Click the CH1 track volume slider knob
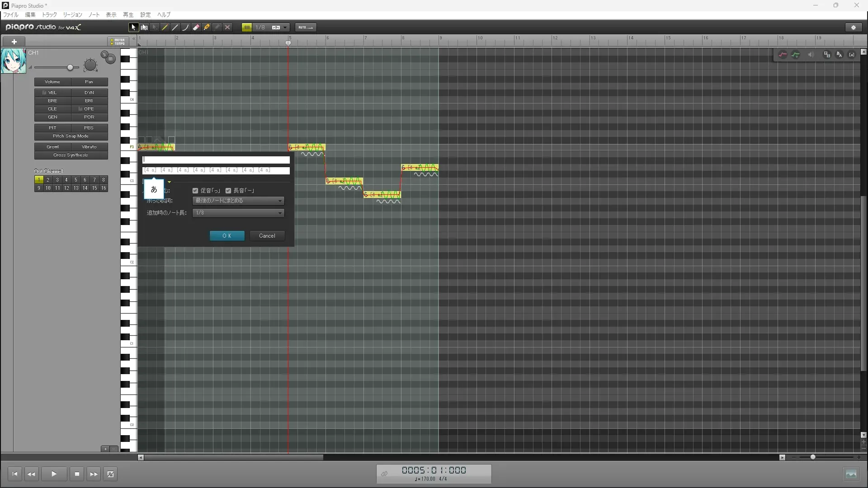 (x=70, y=68)
